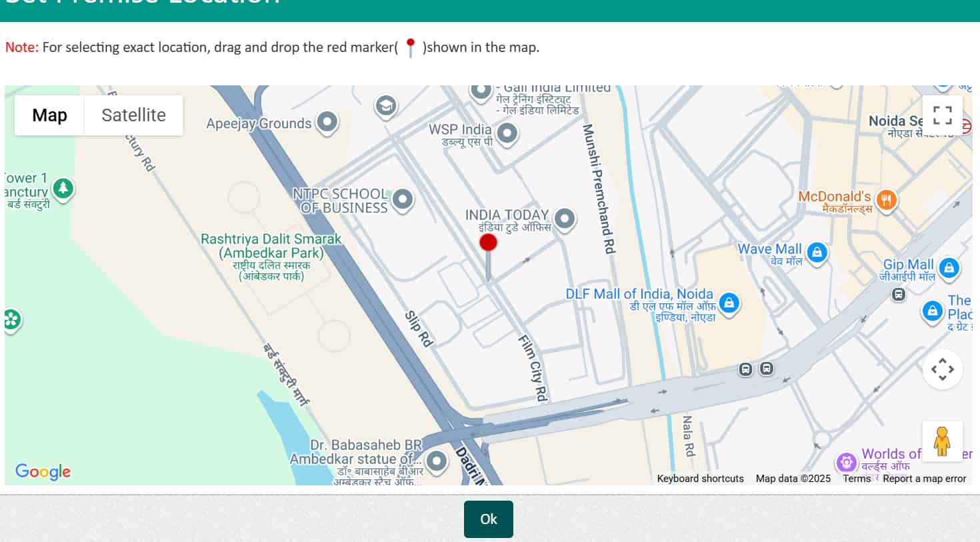Select the Ambedkar statue map pin
Screen dimensions: 980x542
[437, 461]
